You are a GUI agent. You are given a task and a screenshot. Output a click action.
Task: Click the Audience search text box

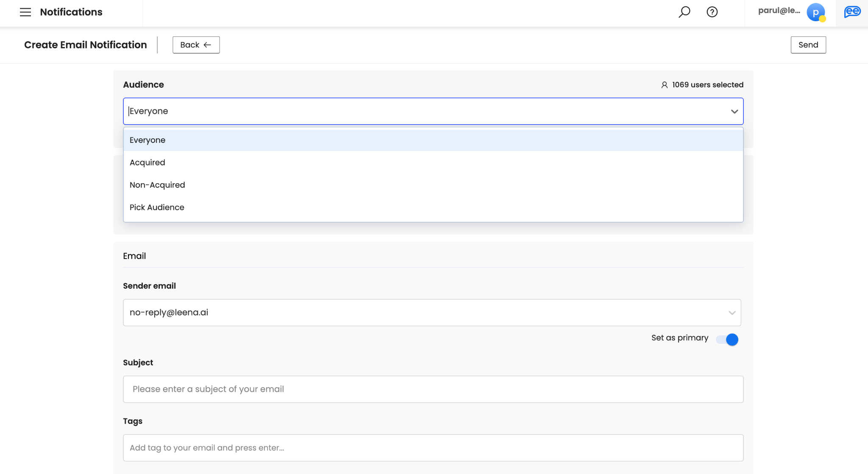[424, 111]
